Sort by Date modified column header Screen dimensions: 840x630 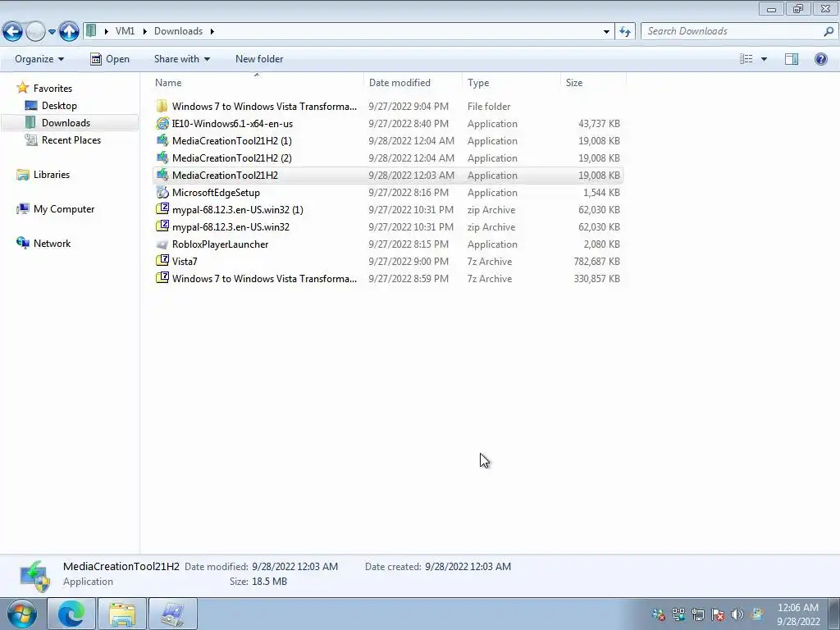pos(413,83)
